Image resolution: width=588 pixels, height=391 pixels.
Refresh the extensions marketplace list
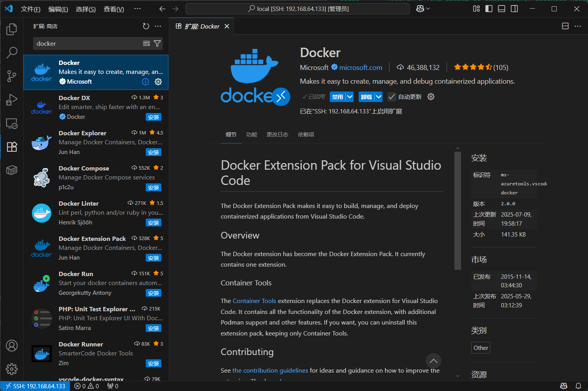pyautogui.click(x=146, y=26)
